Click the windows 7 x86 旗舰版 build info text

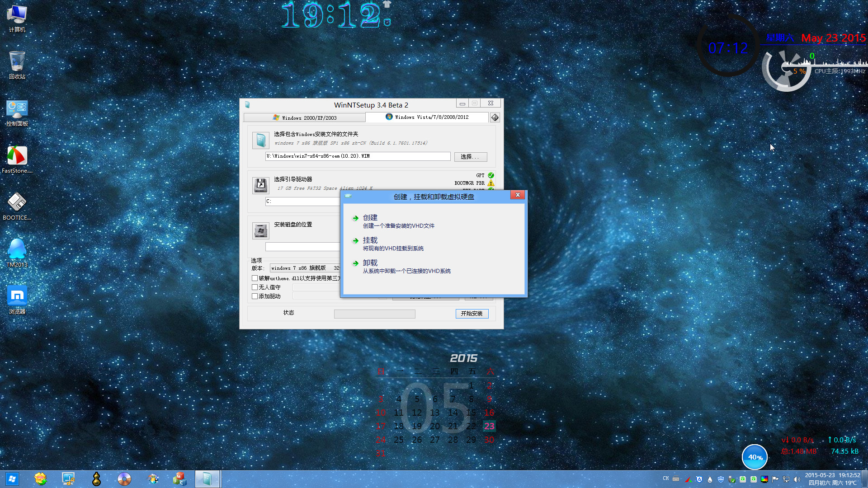click(x=351, y=143)
